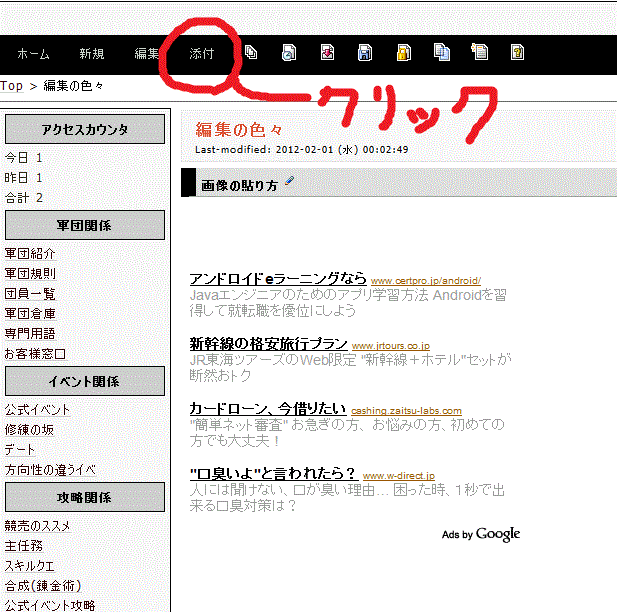Click the yellow padlock freeze icon
617x612 pixels.
403,53
